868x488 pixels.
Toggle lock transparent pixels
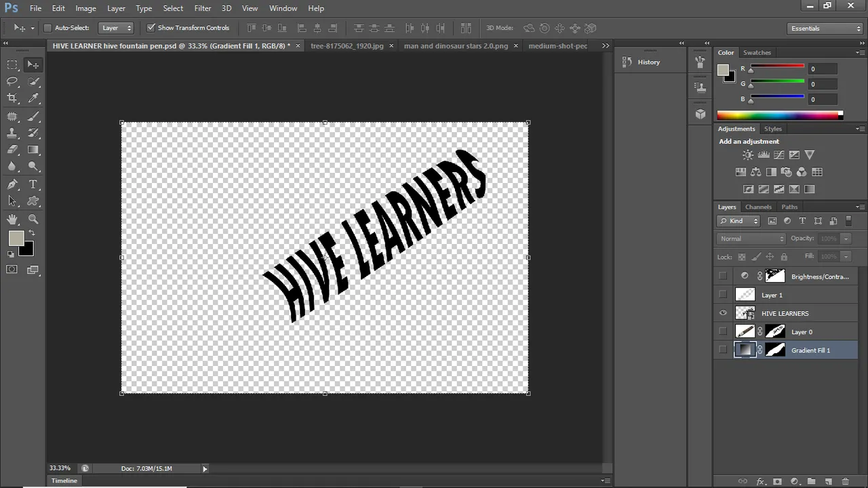coord(742,257)
